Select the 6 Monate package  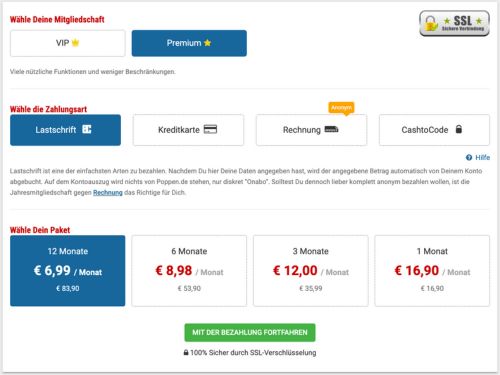(x=189, y=271)
